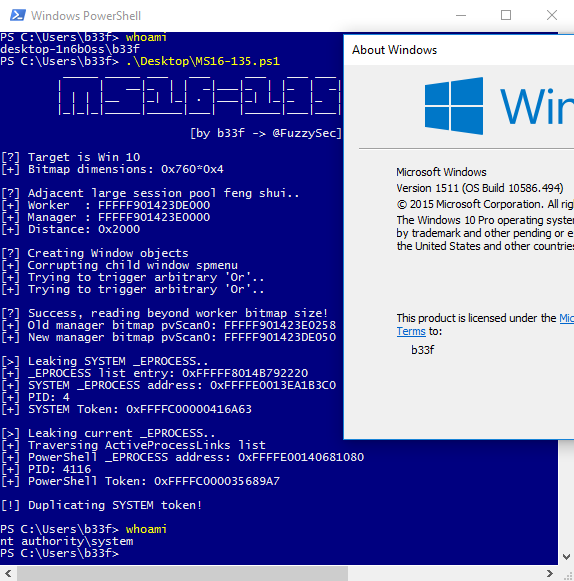The image size is (574, 581).
Task: Click the horizontal scrollbar right arrow
Action: click(550, 574)
